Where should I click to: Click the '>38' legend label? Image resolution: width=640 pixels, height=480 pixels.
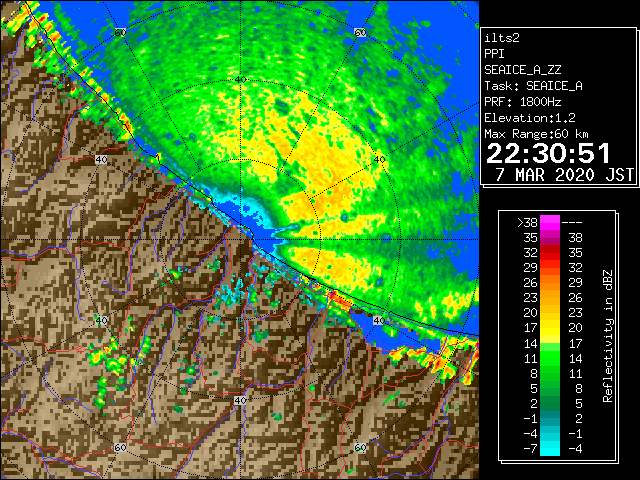527,223
